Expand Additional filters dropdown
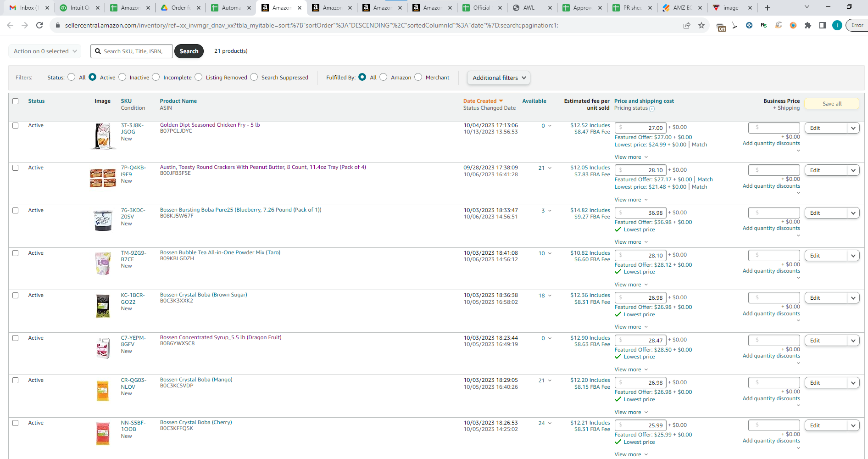The width and height of the screenshot is (868, 459). click(499, 78)
